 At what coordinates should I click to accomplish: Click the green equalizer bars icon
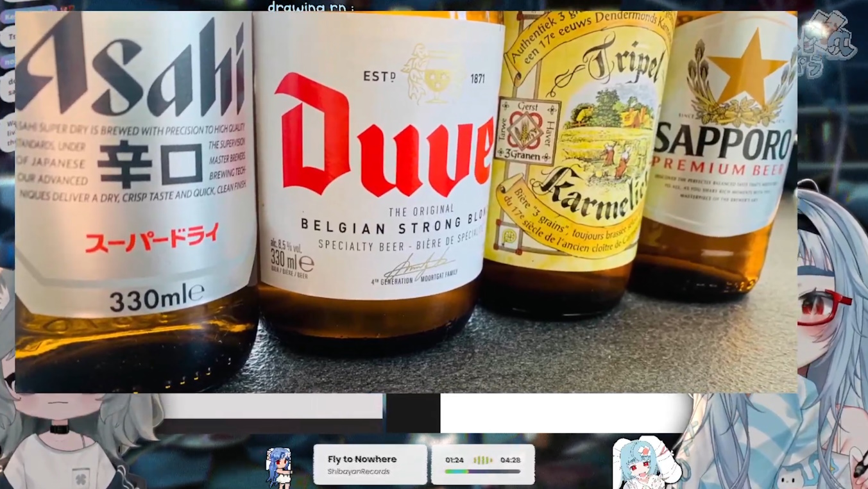click(482, 460)
